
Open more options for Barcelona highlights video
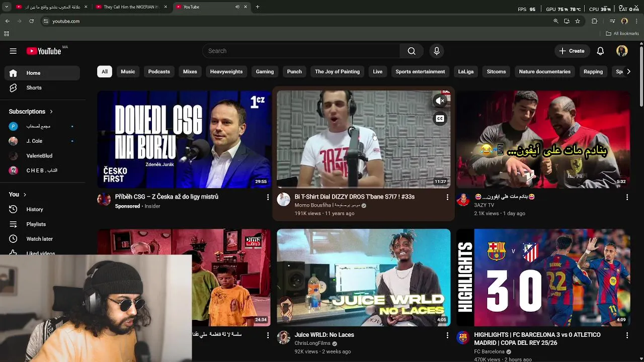[627, 335]
